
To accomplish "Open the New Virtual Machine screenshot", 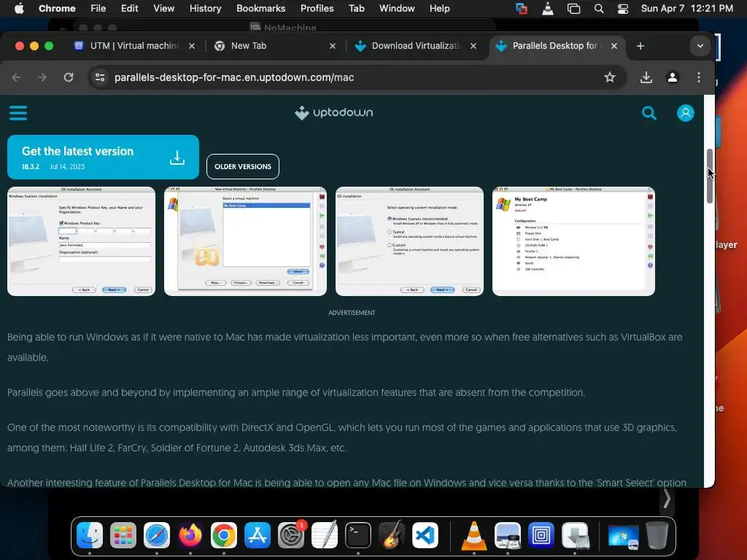I will point(245,241).
